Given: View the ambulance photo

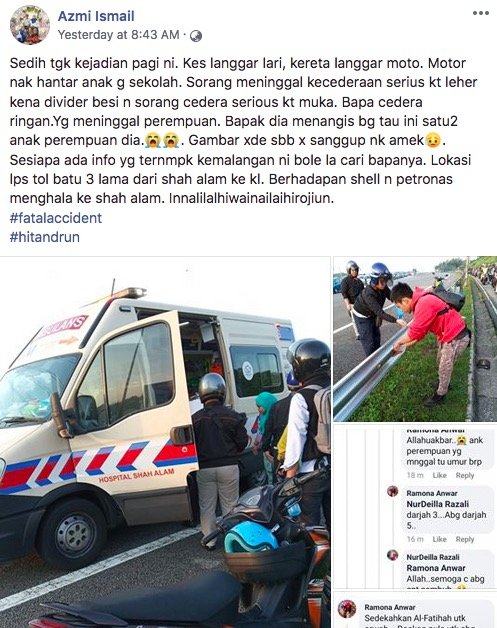Looking at the screenshot, I should pos(165,442).
